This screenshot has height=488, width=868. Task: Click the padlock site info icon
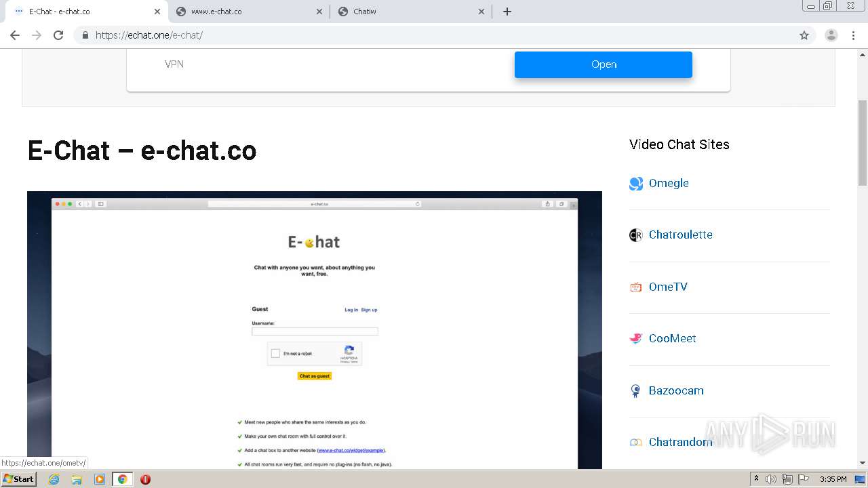click(85, 35)
